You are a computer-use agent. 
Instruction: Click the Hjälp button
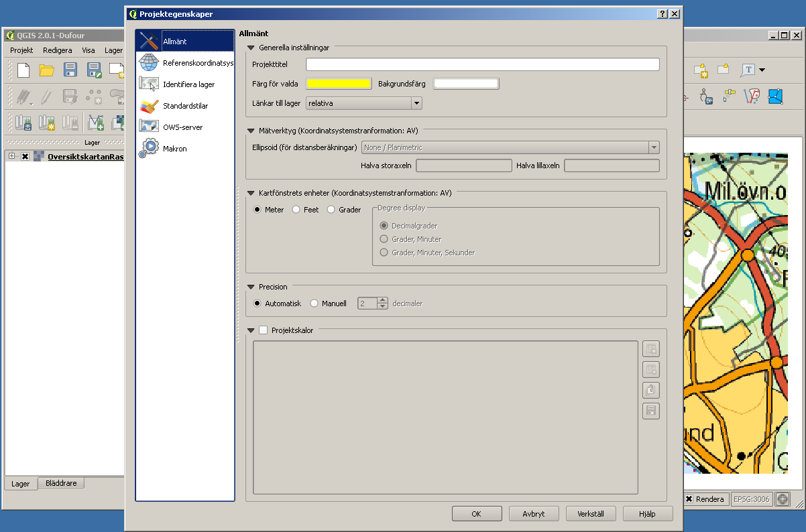tap(648, 514)
